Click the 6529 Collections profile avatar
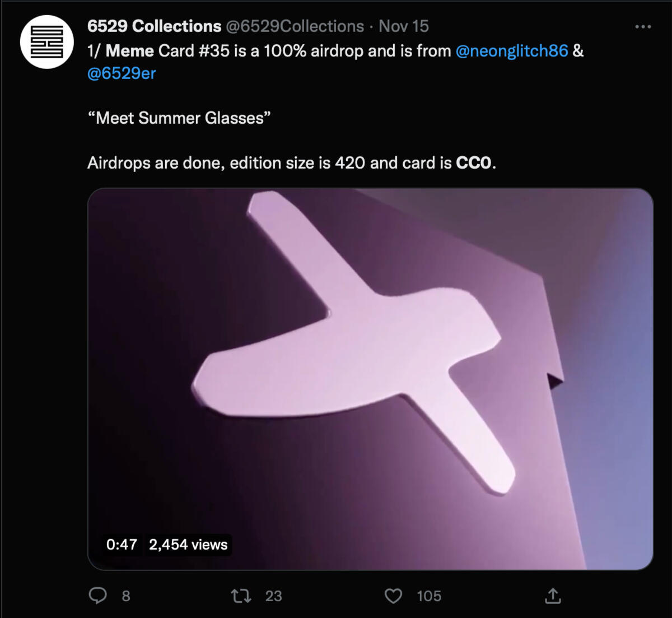 pyautogui.click(x=47, y=42)
